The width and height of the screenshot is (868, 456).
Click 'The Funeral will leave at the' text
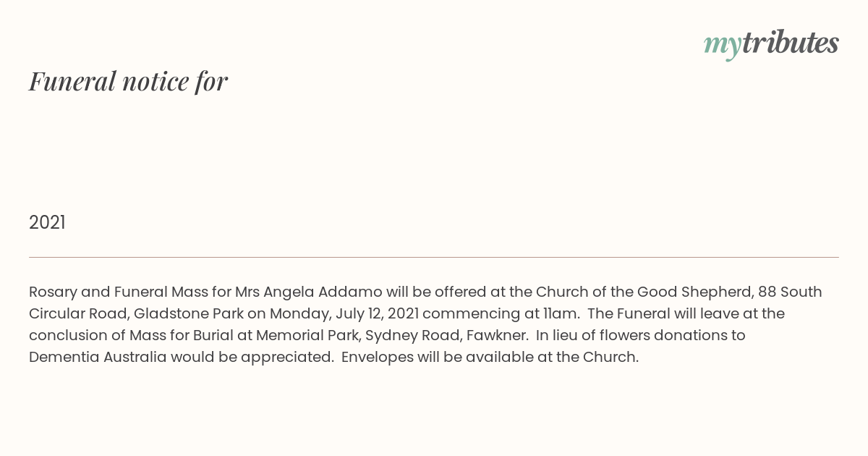pos(686,314)
